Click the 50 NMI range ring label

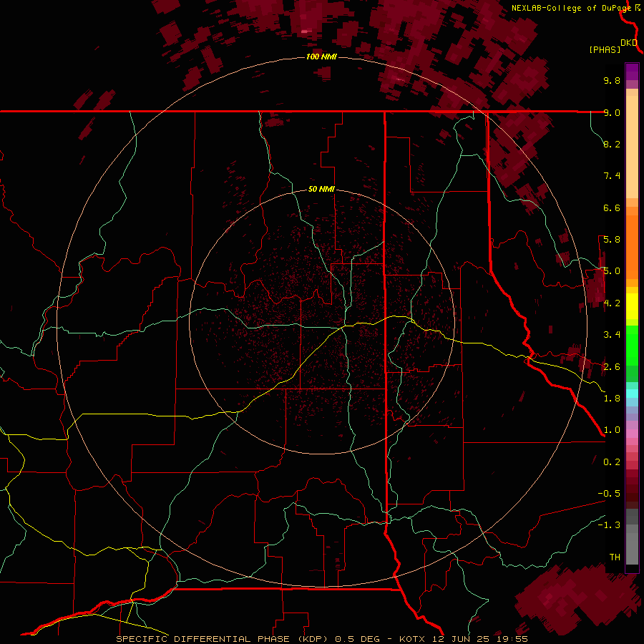pyautogui.click(x=321, y=189)
